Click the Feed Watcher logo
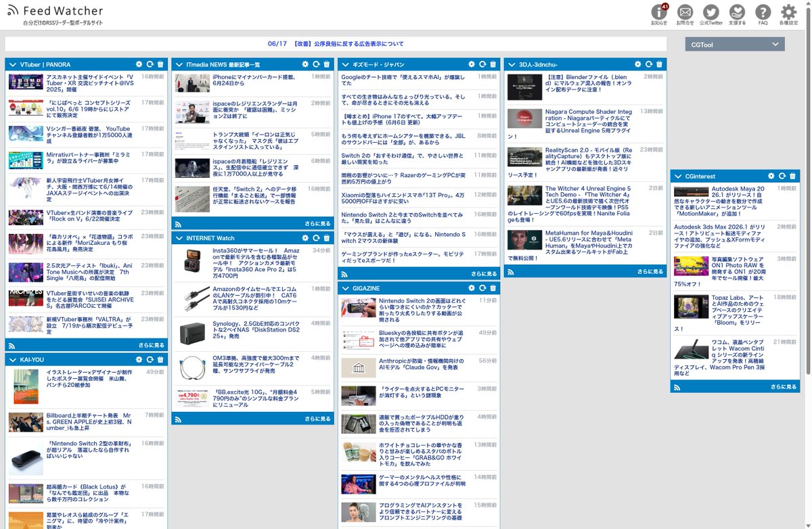 (x=55, y=11)
